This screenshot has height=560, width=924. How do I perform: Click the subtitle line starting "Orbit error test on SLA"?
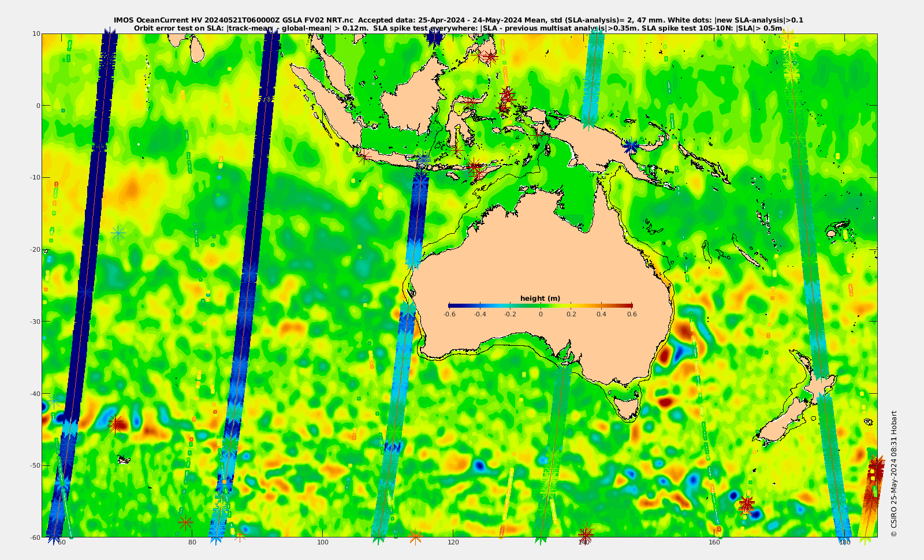(x=459, y=28)
